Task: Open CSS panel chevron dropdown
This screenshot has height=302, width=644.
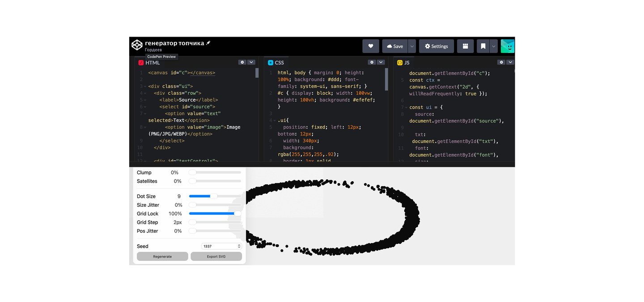Action: 381,62
